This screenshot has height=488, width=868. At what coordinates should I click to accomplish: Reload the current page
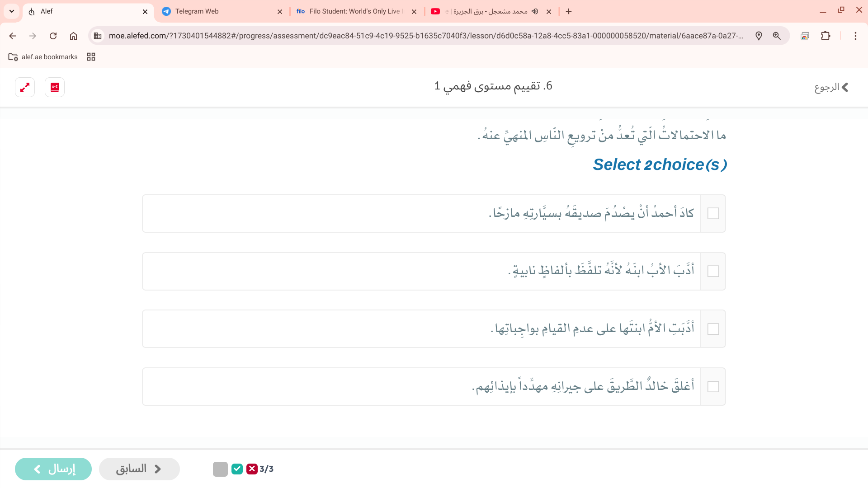pyautogui.click(x=53, y=36)
